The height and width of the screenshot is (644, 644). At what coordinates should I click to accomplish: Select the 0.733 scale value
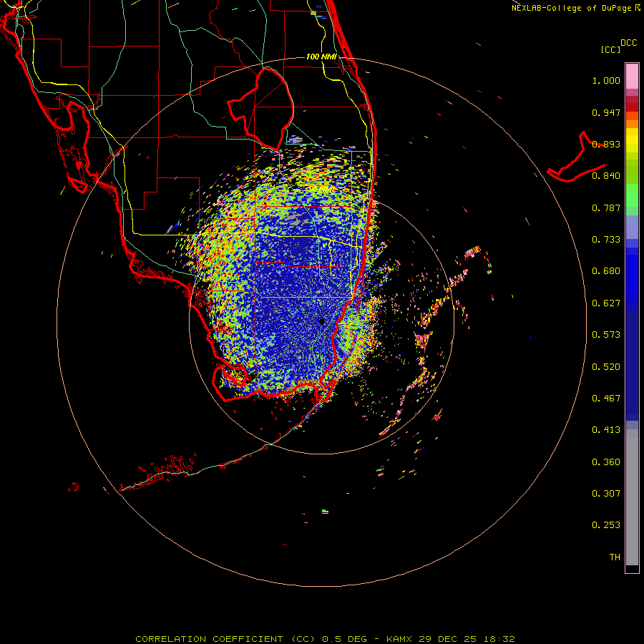click(x=606, y=240)
